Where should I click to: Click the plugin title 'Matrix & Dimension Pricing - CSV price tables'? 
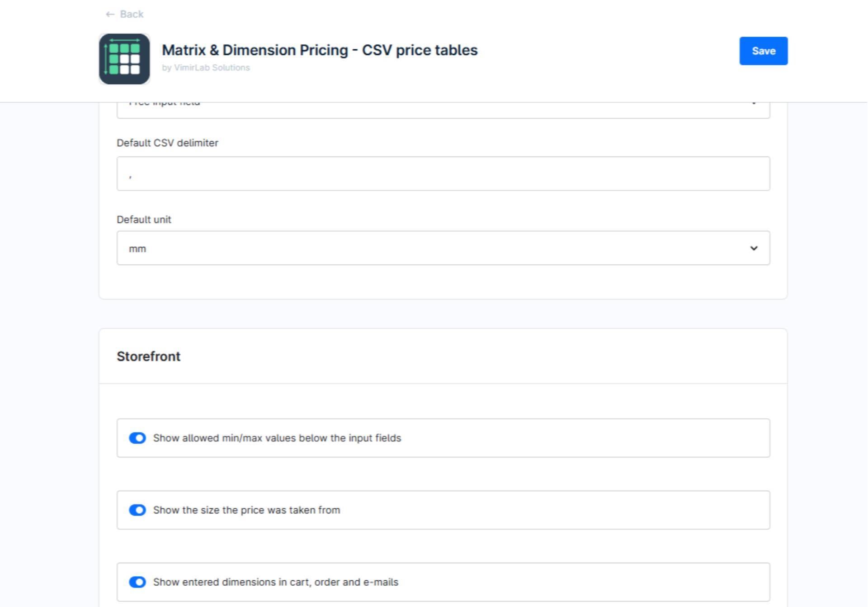tap(320, 50)
